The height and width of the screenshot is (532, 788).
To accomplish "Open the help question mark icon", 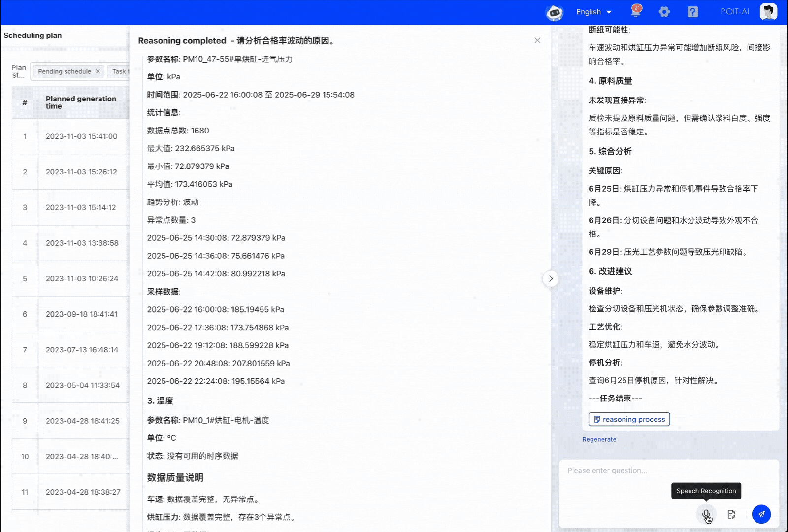I will [x=692, y=12].
